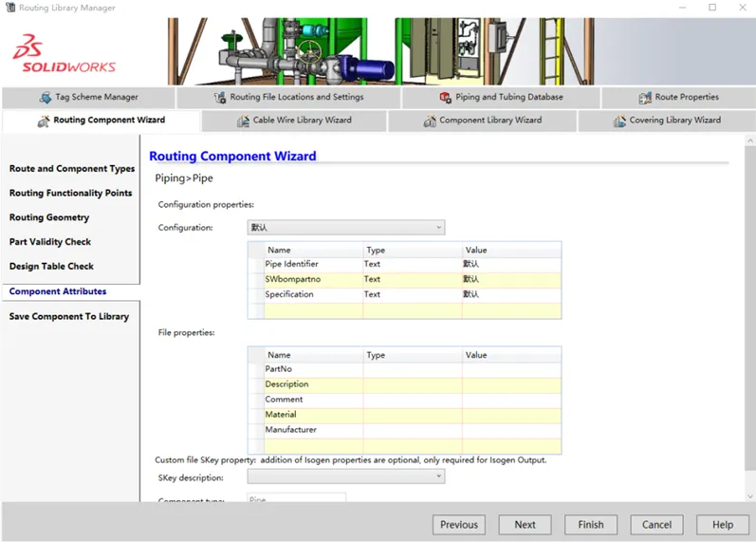This screenshot has width=756, height=542.
Task: Select the Routing Component Wizard tab
Action: tap(101, 121)
